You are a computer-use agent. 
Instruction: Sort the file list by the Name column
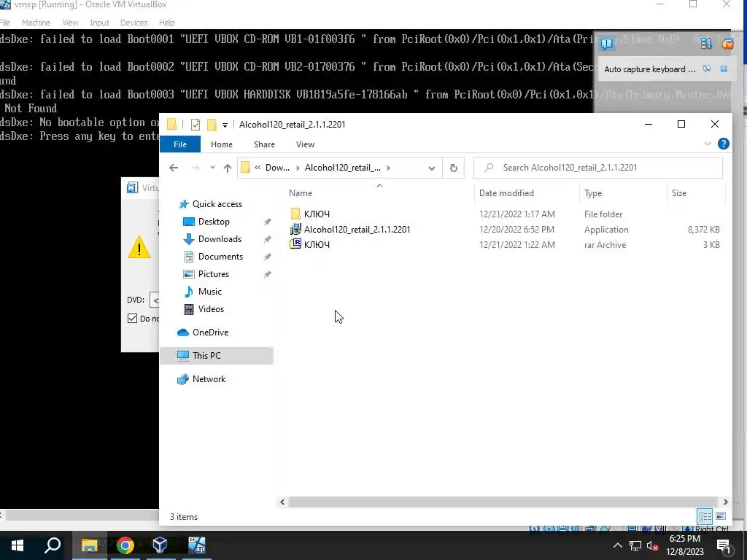[379, 192]
